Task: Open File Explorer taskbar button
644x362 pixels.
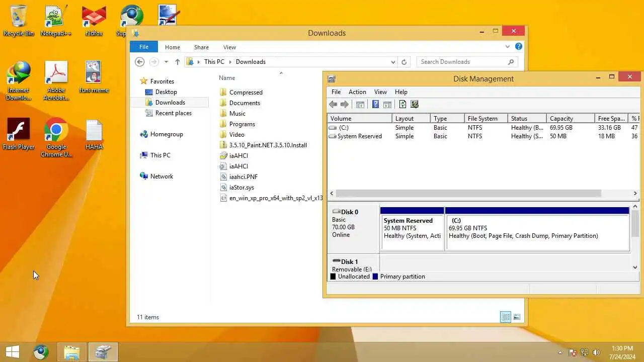Action: (72, 352)
